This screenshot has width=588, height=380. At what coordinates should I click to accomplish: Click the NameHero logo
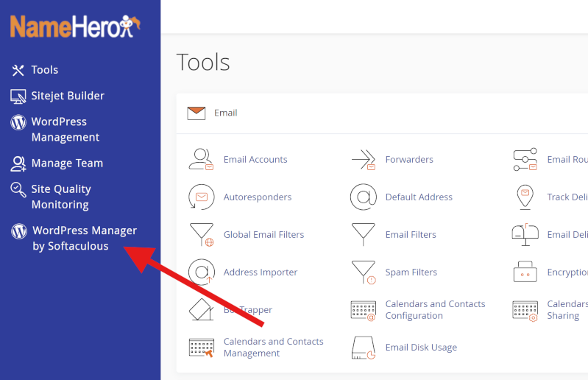click(x=75, y=27)
